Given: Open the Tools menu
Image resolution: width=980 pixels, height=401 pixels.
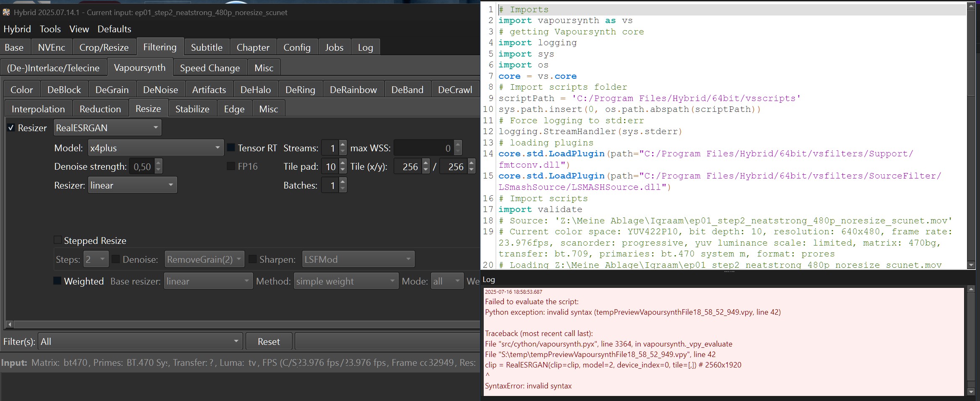Looking at the screenshot, I should coord(50,29).
